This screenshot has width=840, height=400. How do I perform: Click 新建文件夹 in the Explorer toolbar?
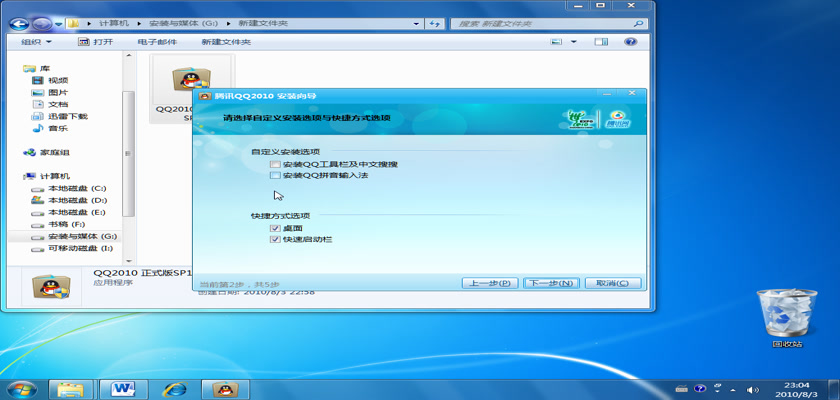[x=225, y=42]
